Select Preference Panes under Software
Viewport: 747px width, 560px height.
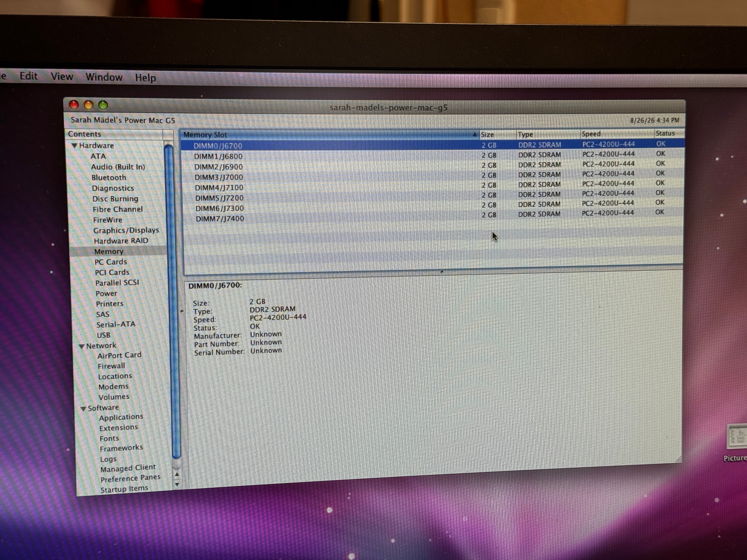point(130,478)
